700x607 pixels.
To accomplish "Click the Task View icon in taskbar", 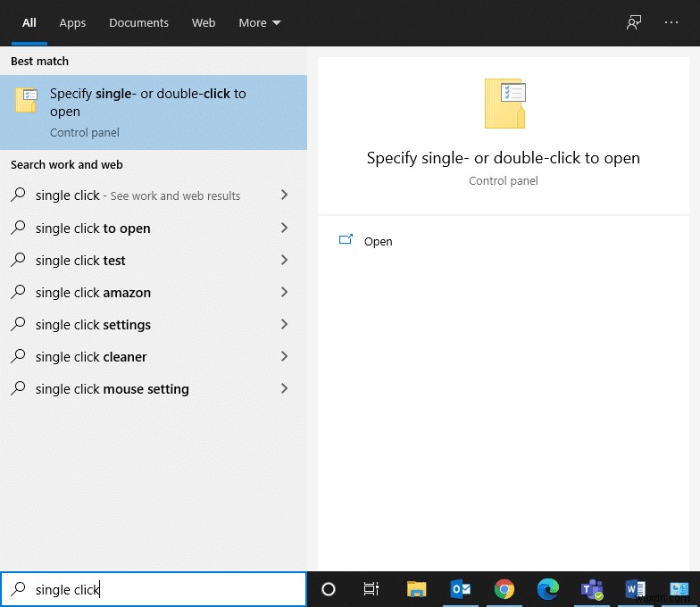I will pyautogui.click(x=371, y=589).
